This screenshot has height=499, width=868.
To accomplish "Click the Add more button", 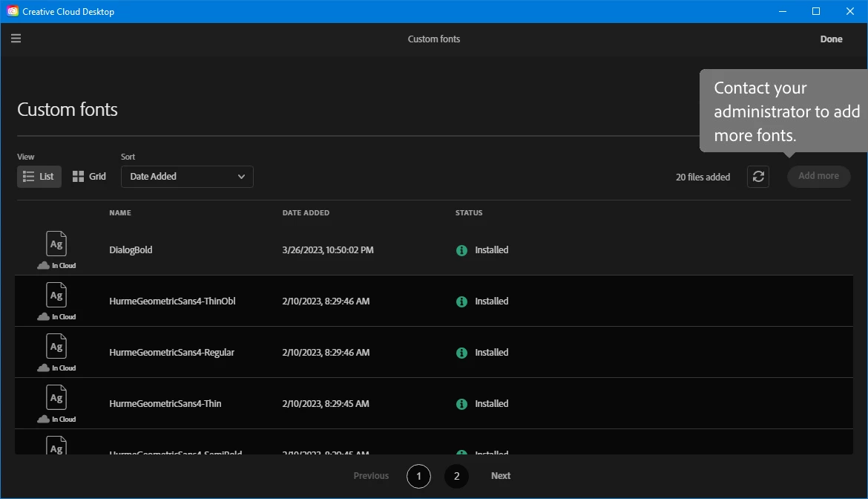I will pos(819,176).
